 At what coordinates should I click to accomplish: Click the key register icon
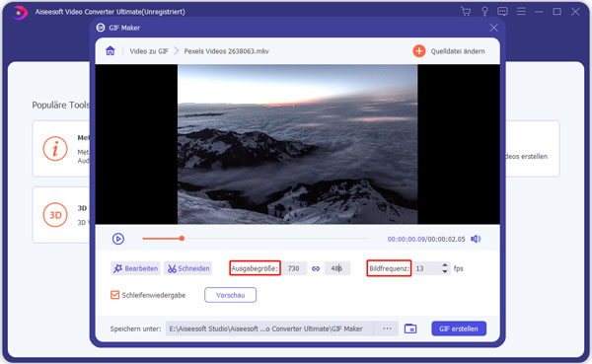[484, 11]
